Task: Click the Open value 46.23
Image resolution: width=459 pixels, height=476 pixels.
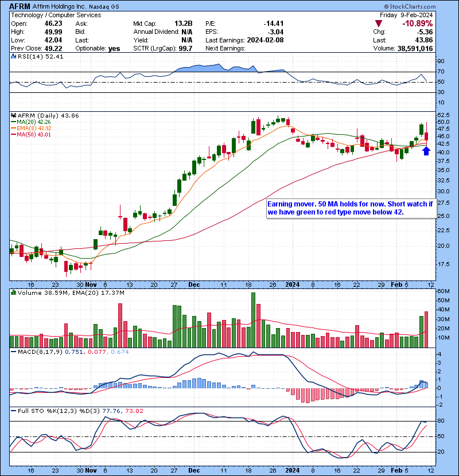Action: click(53, 24)
